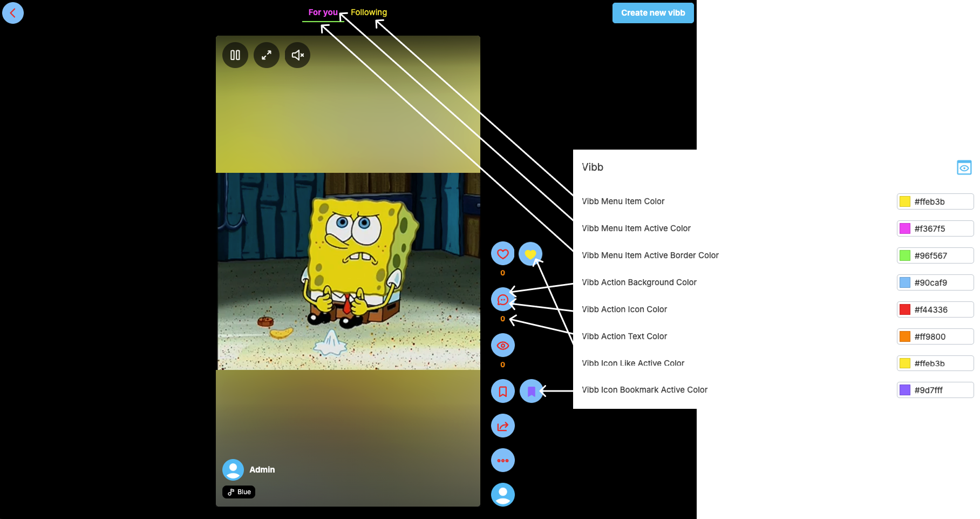
Task: Like the video with outlined heart
Action: pos(502,253)
